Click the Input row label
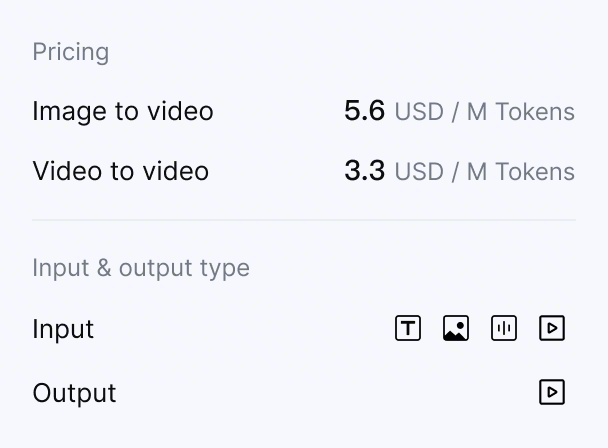 (x=63, y=329)
